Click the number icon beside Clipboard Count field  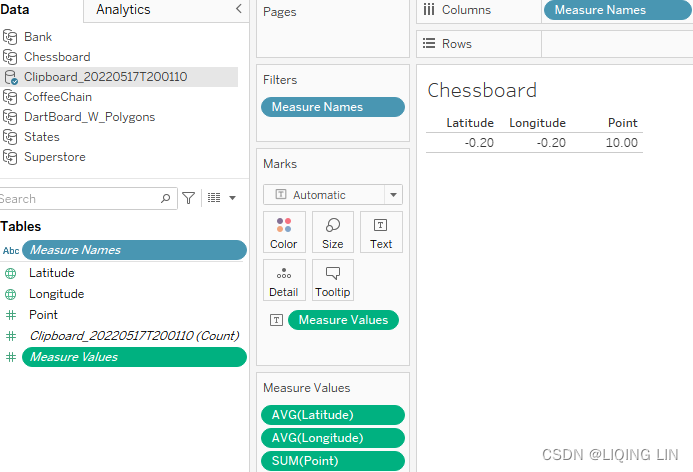click(x=11, y=336)
